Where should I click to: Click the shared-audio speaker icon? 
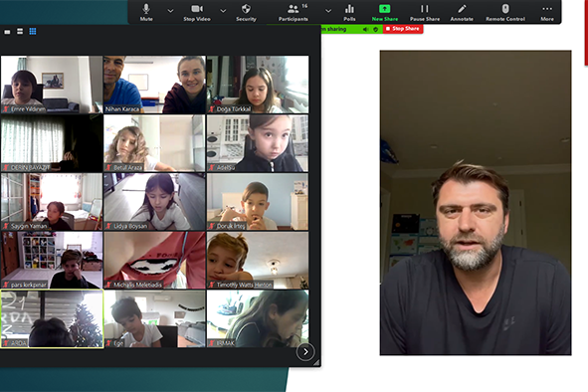[365, 29]
